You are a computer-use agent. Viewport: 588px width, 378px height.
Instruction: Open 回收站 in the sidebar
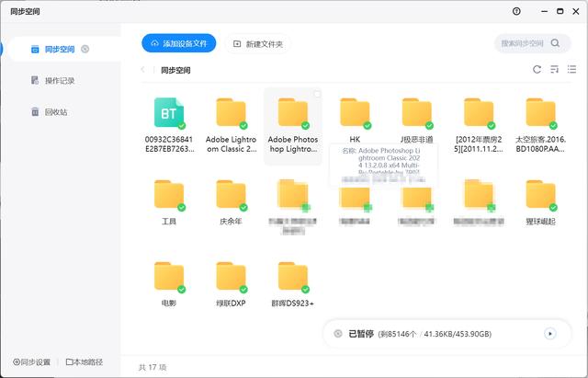[x=49, y=112]
